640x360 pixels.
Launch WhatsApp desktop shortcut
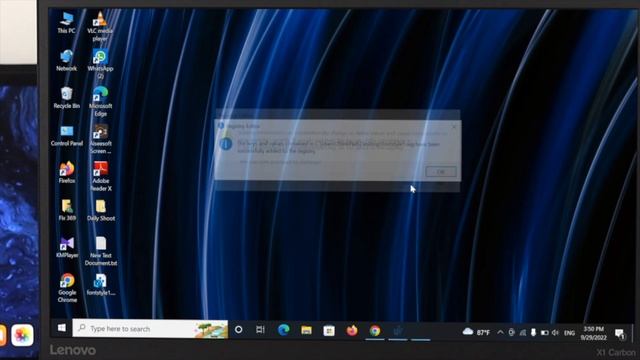(100, 64)
